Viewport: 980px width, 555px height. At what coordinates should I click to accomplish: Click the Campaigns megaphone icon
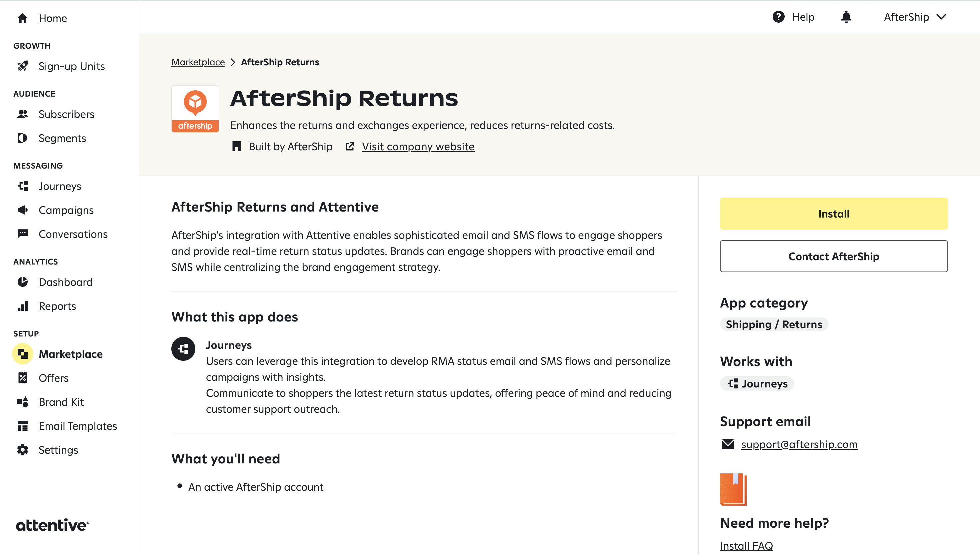coord(22,210)
